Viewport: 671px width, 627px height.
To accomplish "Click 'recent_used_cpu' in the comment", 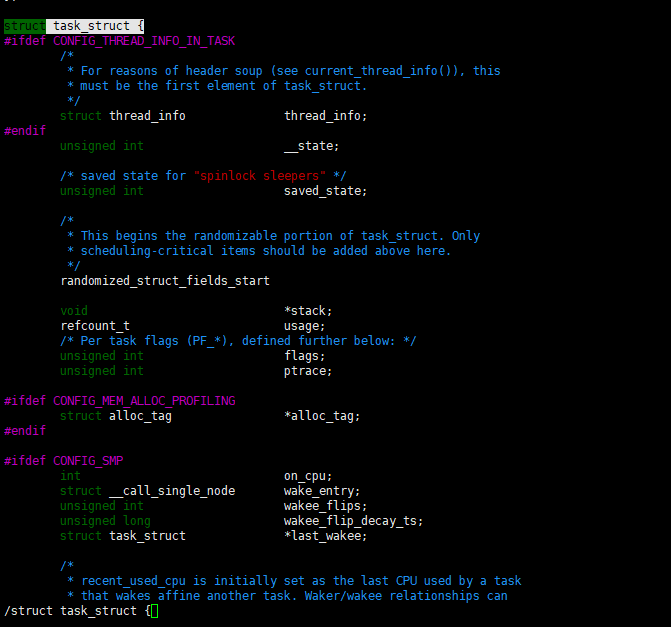I will [x=133, y=581].
